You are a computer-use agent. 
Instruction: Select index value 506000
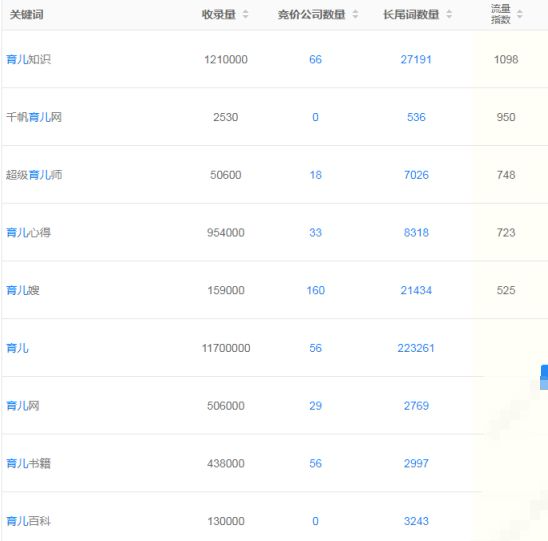226,406
